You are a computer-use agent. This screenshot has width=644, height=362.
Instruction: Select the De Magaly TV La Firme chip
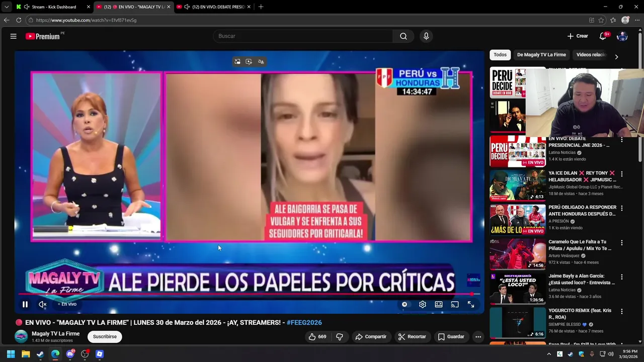(541, 55)
